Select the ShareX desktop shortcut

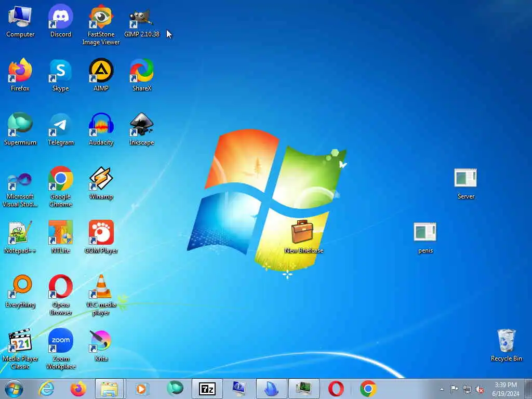pyautogui.click(x=141, y=75)
